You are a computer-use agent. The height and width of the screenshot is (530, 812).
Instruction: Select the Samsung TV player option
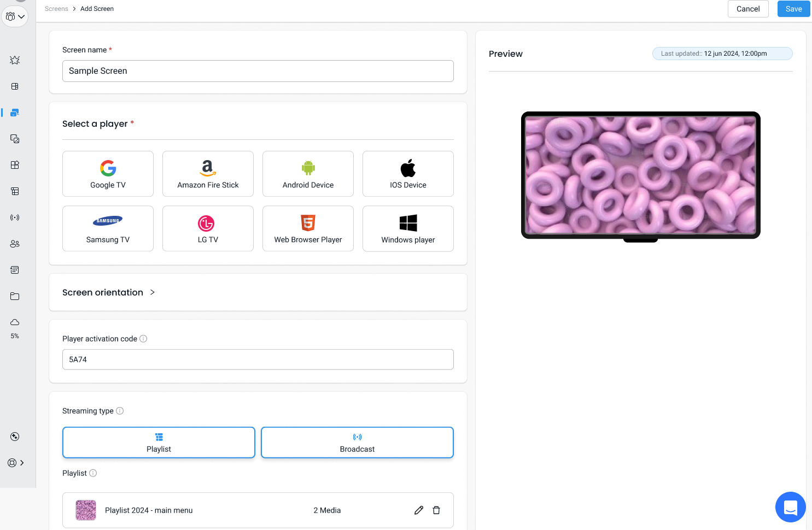(x=108, y=228)
